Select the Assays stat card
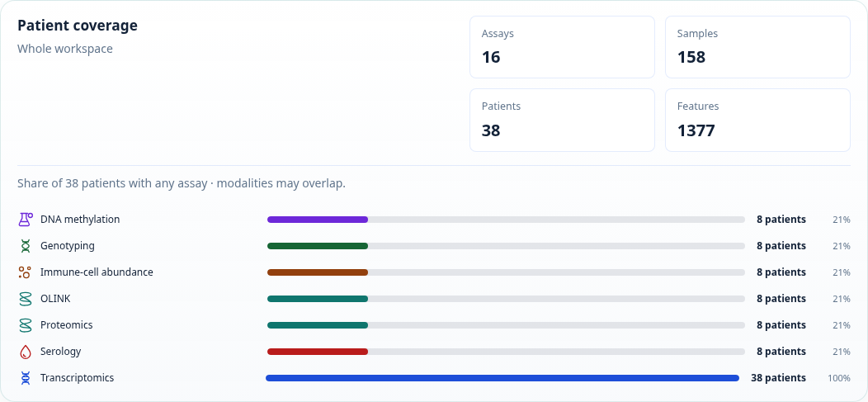868x402 pixels. tap(562, 47)
